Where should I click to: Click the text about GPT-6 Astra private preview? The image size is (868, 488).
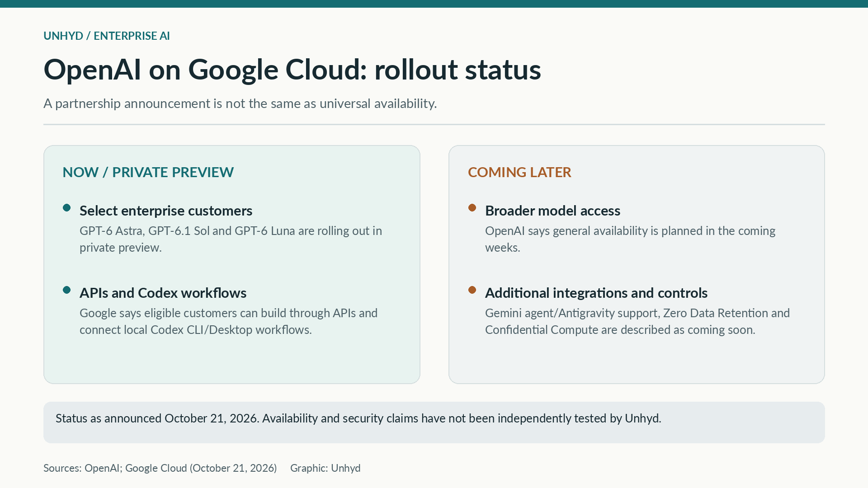point(231,239)
